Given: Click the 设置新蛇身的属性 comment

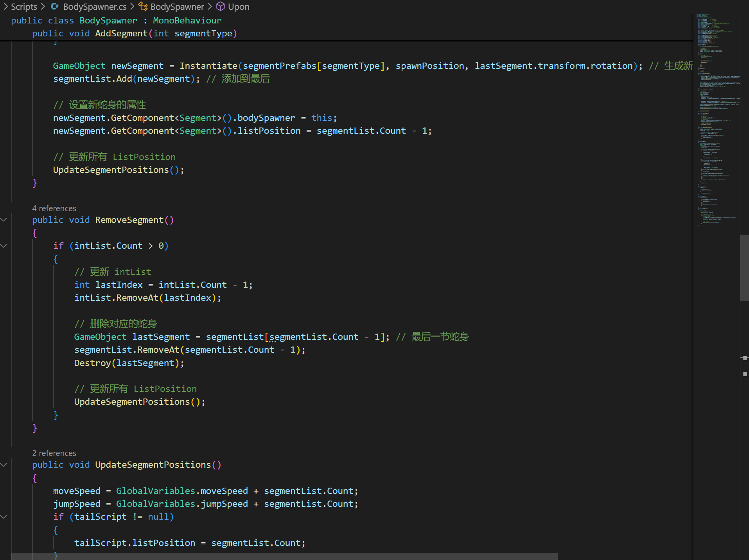Looking at the screenshot, I should click(x=100, y=105).
